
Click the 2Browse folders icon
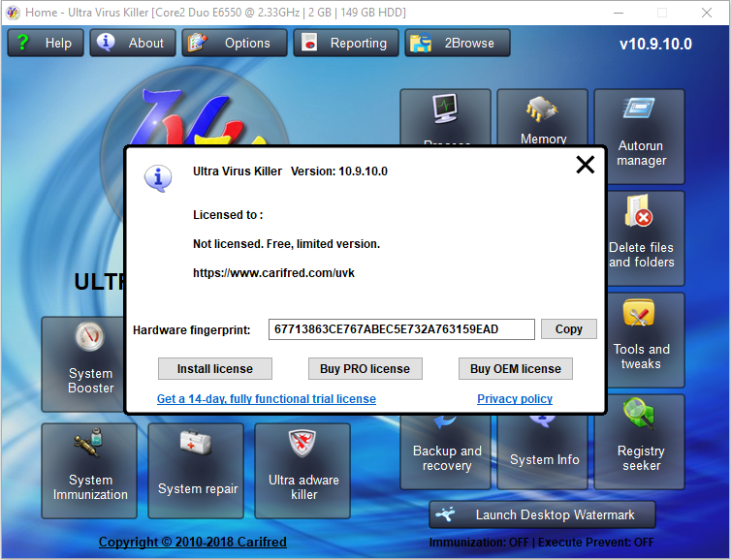(421, 43)
